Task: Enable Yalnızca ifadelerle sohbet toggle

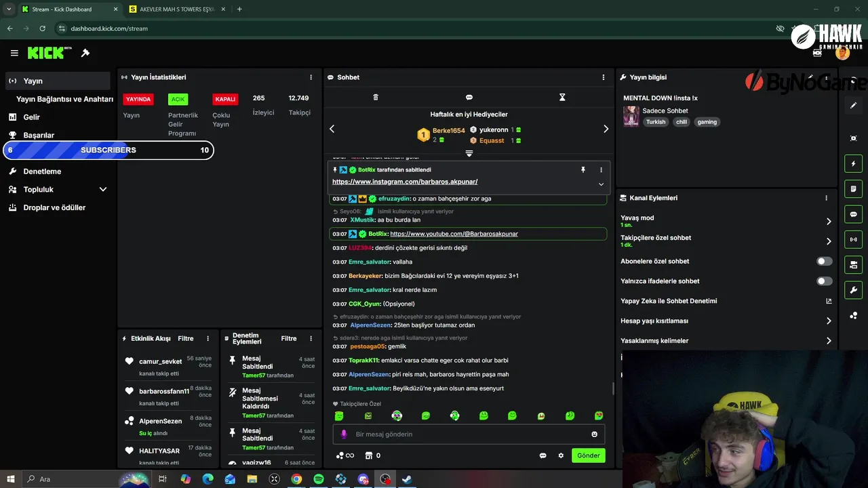Action: pos(825,281)
